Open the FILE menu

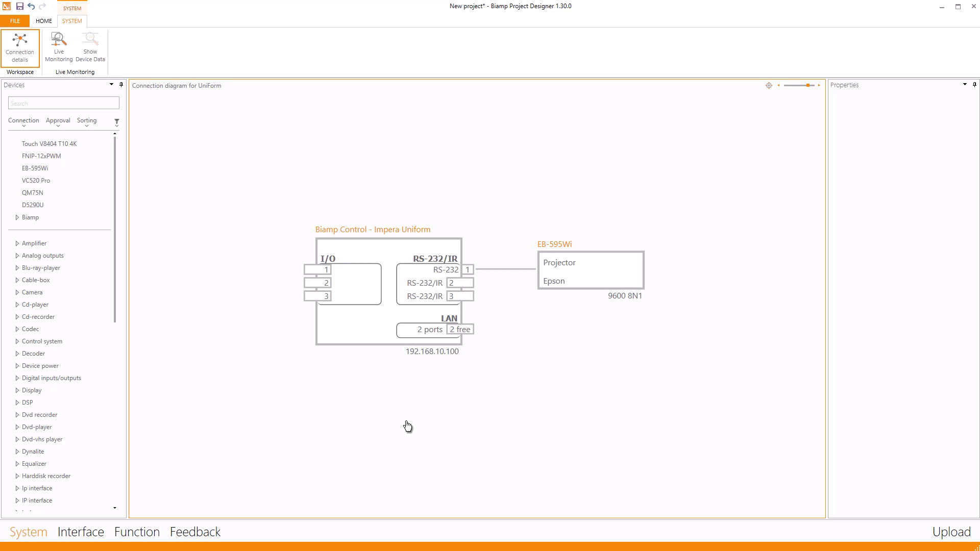pos(15,21)
